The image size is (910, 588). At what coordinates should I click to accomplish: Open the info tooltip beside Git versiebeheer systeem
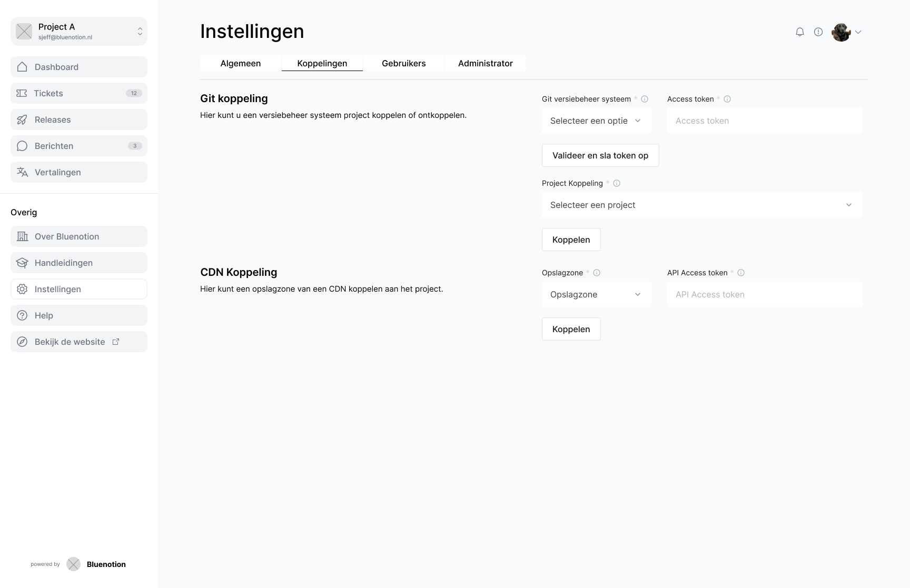click(645, 99)
